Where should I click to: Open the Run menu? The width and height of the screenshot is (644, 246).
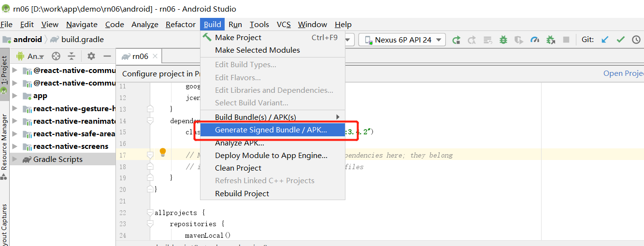click(x=235, y=24)
